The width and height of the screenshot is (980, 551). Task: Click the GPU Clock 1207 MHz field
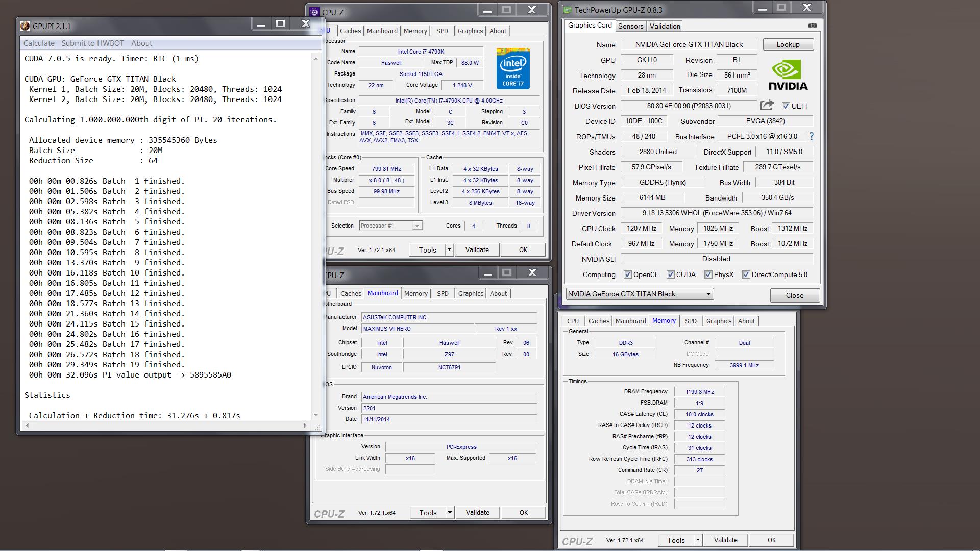[642, 228]
